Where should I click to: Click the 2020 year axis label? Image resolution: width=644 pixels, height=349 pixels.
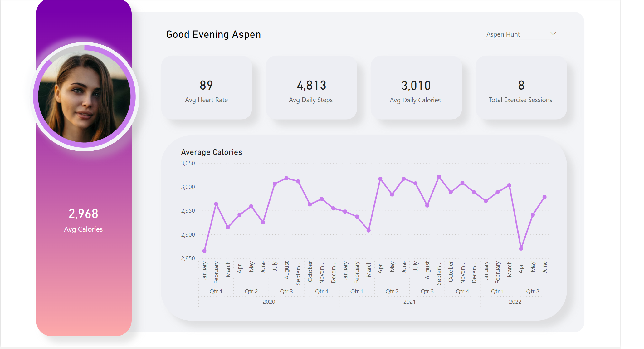point(269,302)
